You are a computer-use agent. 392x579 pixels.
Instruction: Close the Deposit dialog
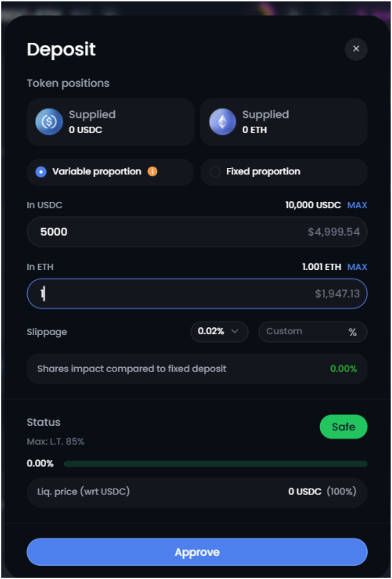(356, 49)
